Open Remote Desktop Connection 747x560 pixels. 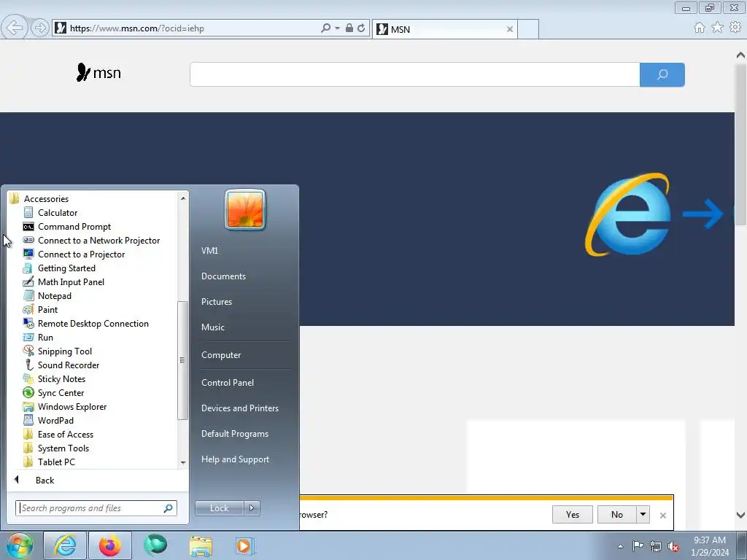[x=93, y=323]
